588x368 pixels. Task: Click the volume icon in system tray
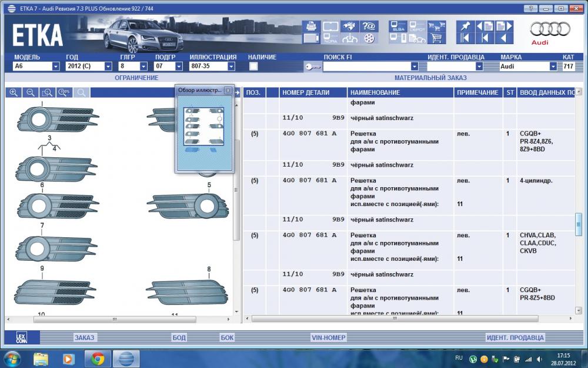coord(540,359)
